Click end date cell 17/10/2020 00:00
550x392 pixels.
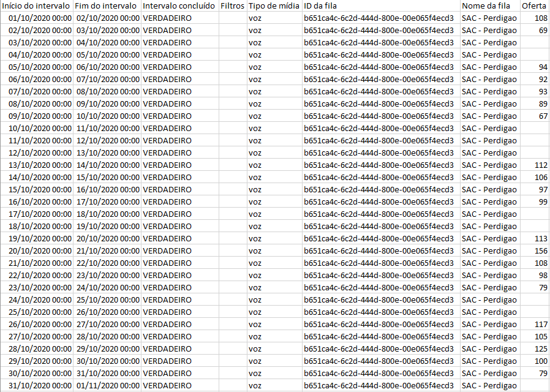pyautogui.click(x=107, y=202)
